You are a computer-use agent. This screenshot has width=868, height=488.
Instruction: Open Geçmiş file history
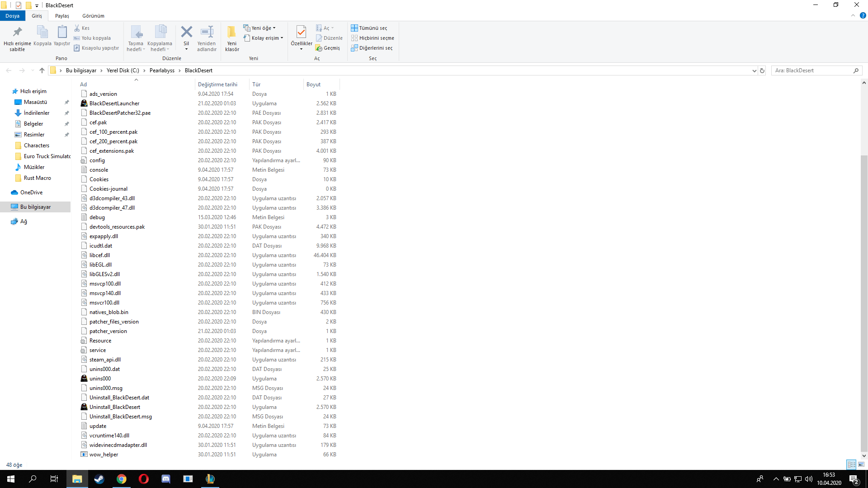coord(328,48)
